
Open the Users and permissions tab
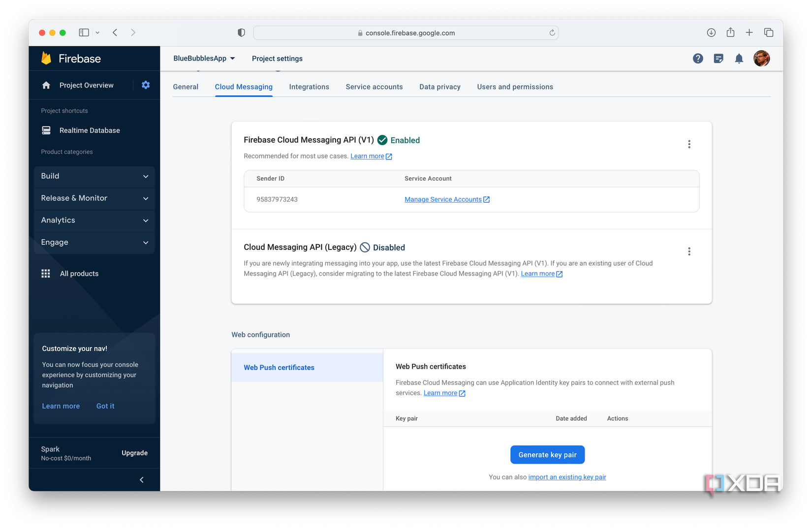pos(515,87)
